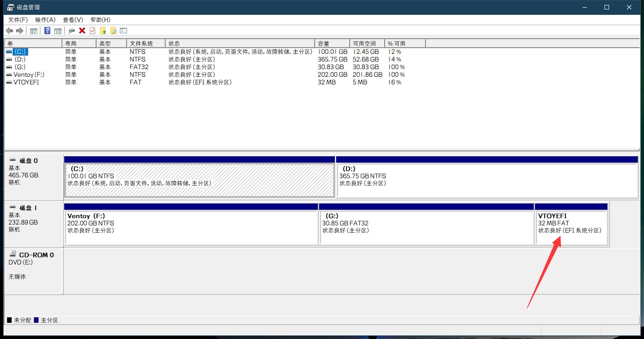Select the (C:) volume in the list
Screen dimensions: 644x339
click(20, 52)
